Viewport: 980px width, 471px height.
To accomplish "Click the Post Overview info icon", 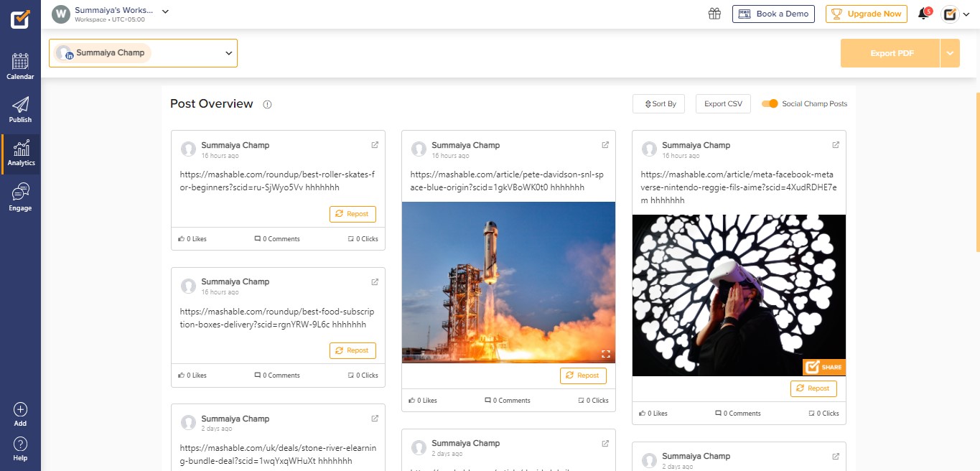I will 267,104.
